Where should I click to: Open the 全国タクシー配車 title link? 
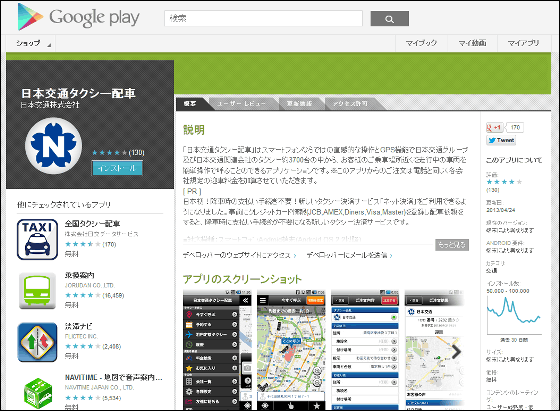(92, 224)
